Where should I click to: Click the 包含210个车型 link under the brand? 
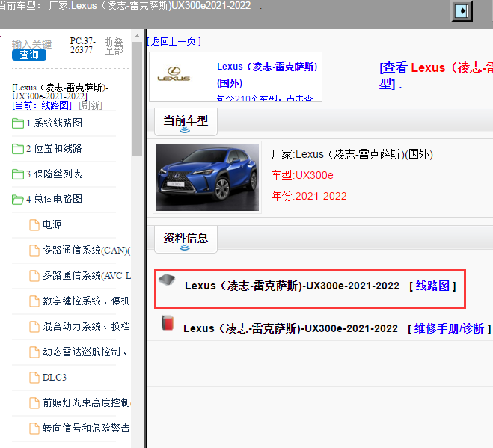[265, 98]
